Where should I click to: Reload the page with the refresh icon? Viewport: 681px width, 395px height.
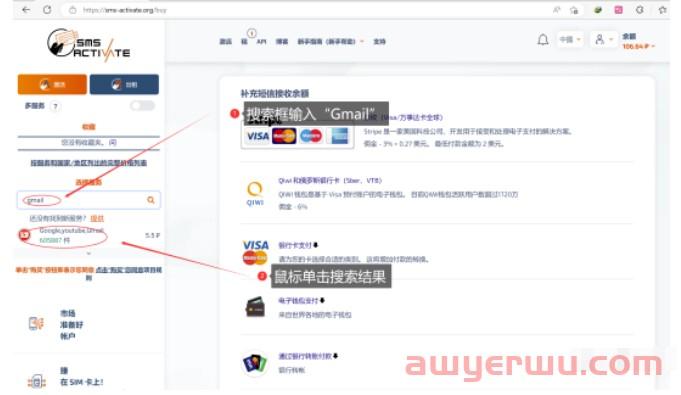[47, 10]
